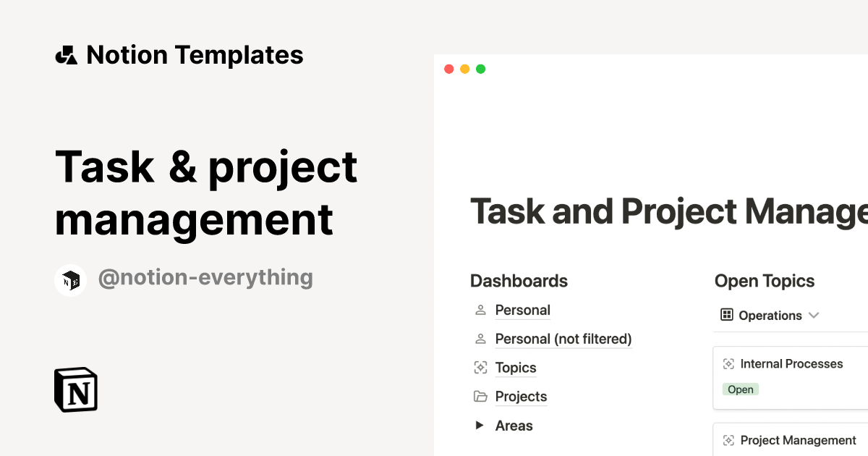Click the Project Management topic icon
868x456 pixels.
click(x=730, y=440)
